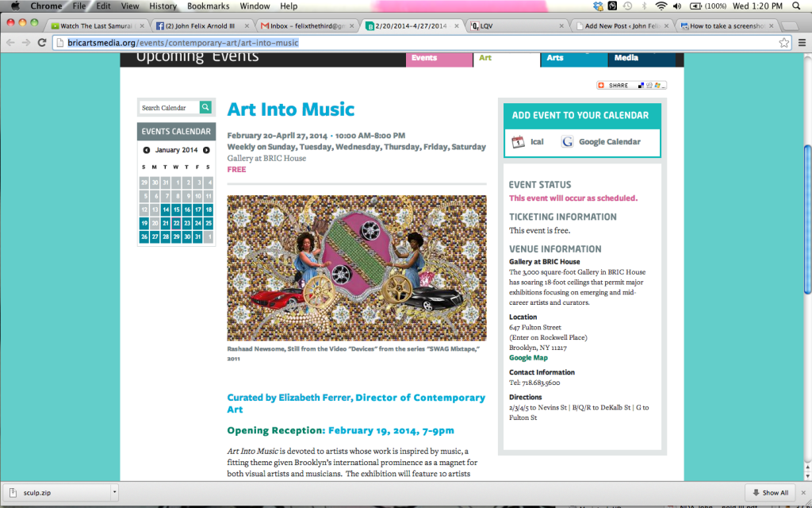Click the Search Calendar input field
This screenshot has height=508, width=812.
coord(170,107)
